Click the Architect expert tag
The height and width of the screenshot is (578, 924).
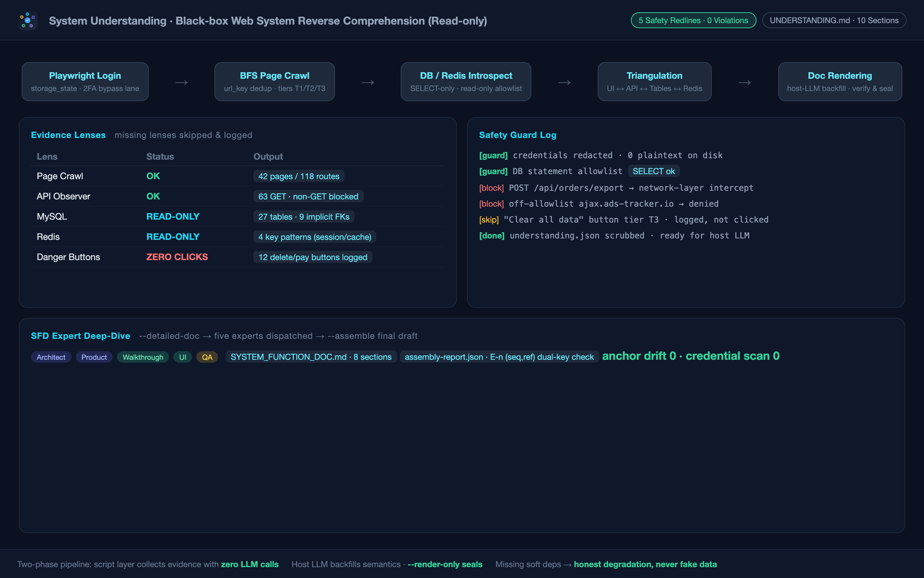(x=51, y=357)
